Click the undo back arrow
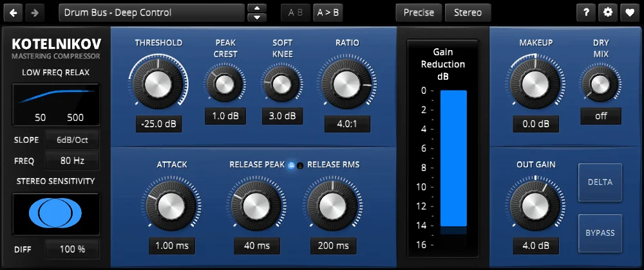Image resolution: width=644 pixels, height=270 pixels. pos(14,13)
